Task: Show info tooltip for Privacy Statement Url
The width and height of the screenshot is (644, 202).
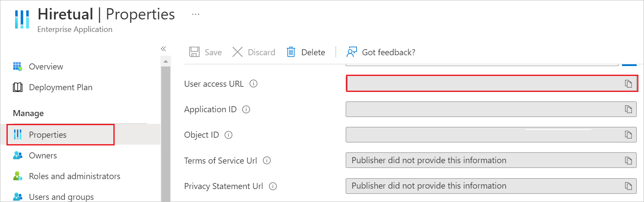Action: (x=272, y=186)
